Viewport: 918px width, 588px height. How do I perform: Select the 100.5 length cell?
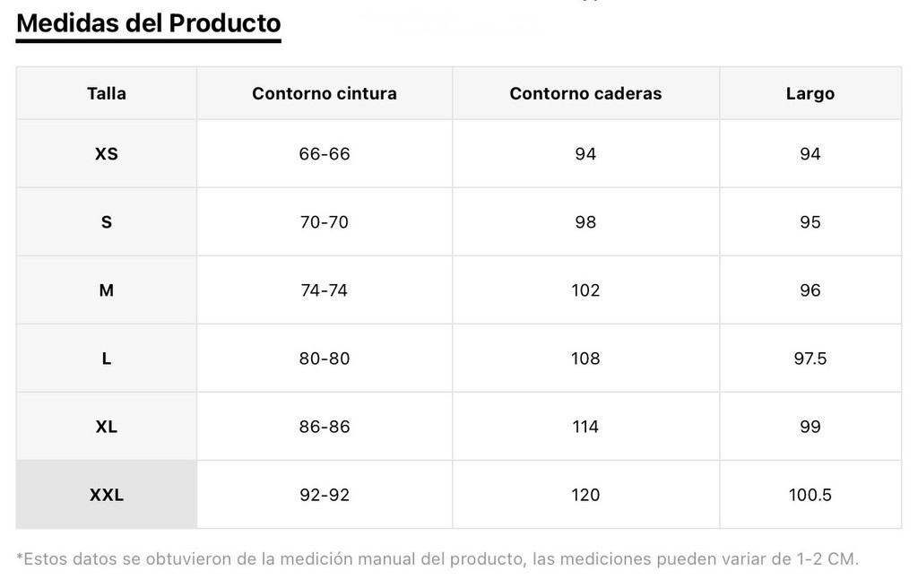coord(810,495)
